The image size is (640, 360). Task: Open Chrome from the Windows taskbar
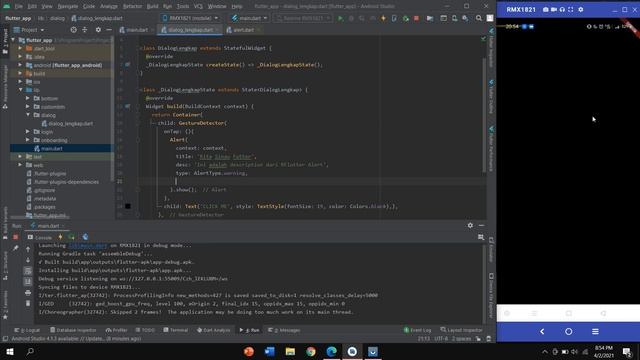(x=311, y=351)
